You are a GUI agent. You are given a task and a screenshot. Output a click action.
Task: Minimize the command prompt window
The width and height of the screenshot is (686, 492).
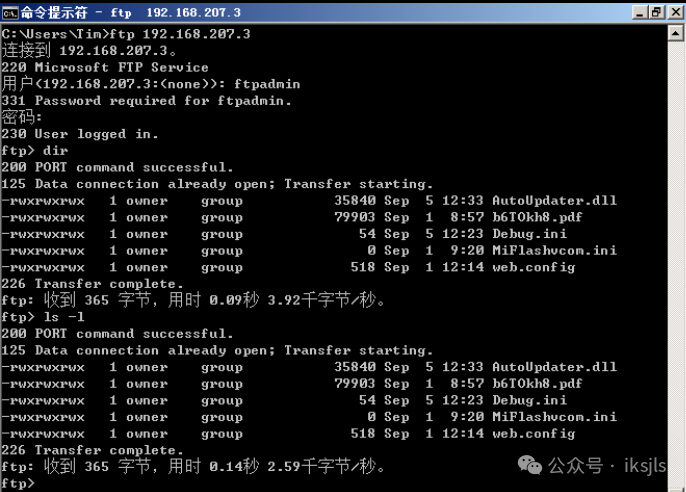[640, 12]
